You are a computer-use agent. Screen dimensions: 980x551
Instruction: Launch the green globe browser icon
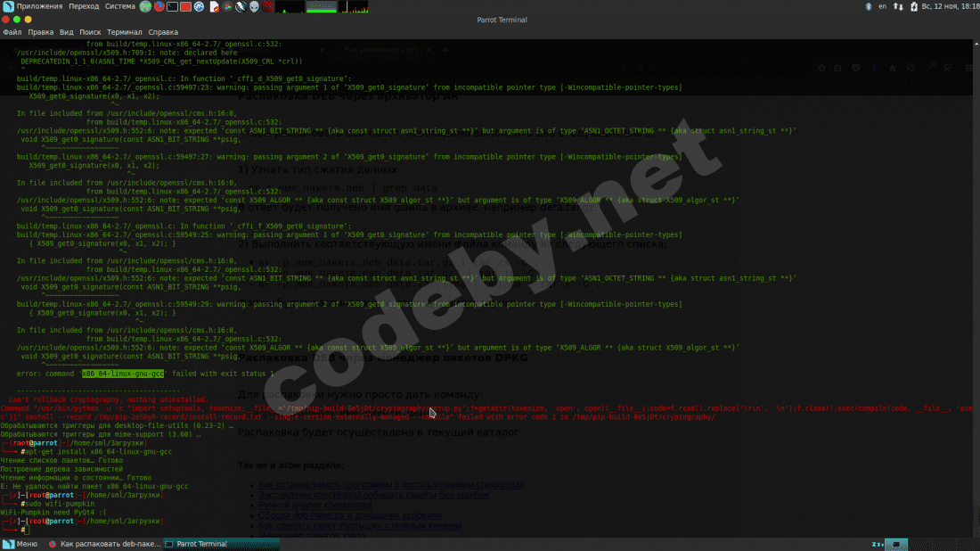click(145, 7)
